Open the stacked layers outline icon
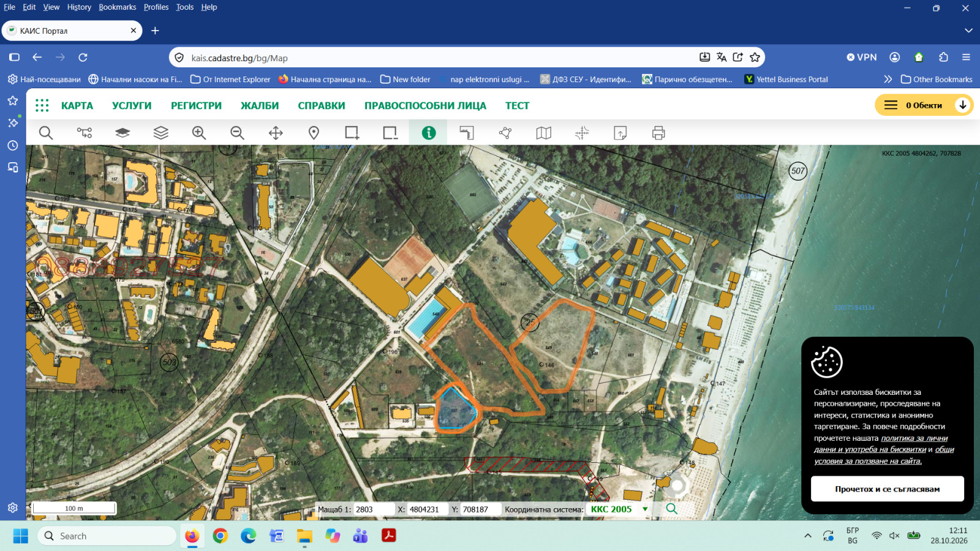 (161, 133)
